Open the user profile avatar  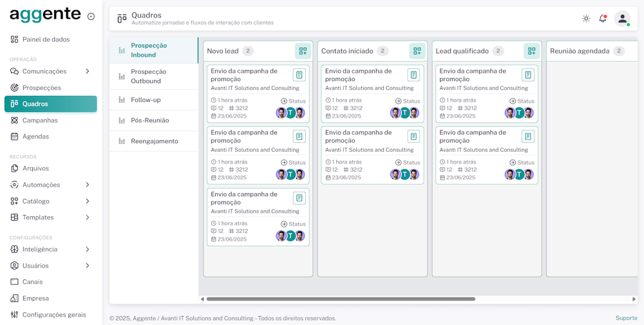pyautogui.click(x=622, y=19)
